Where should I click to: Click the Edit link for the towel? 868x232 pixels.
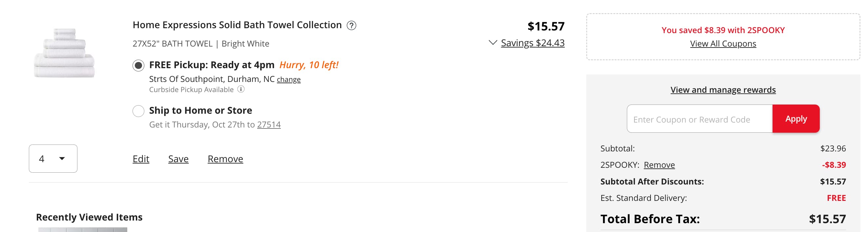coord(141,159)
